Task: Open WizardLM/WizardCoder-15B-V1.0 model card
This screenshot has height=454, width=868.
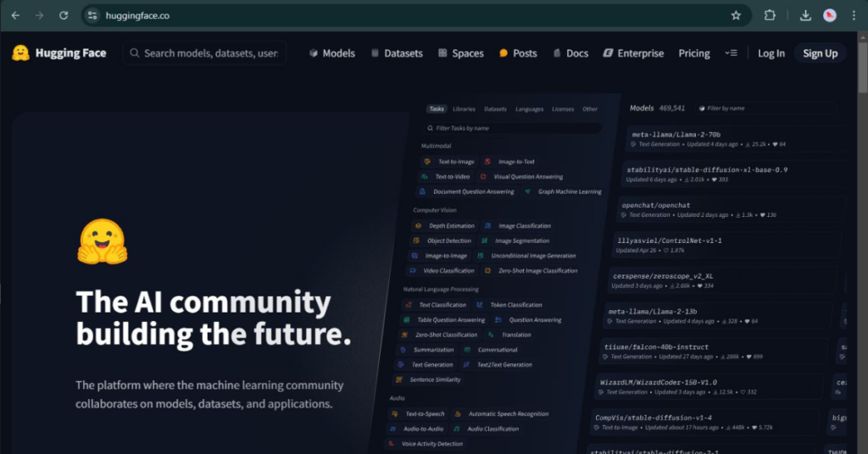Action: (709, 386)
